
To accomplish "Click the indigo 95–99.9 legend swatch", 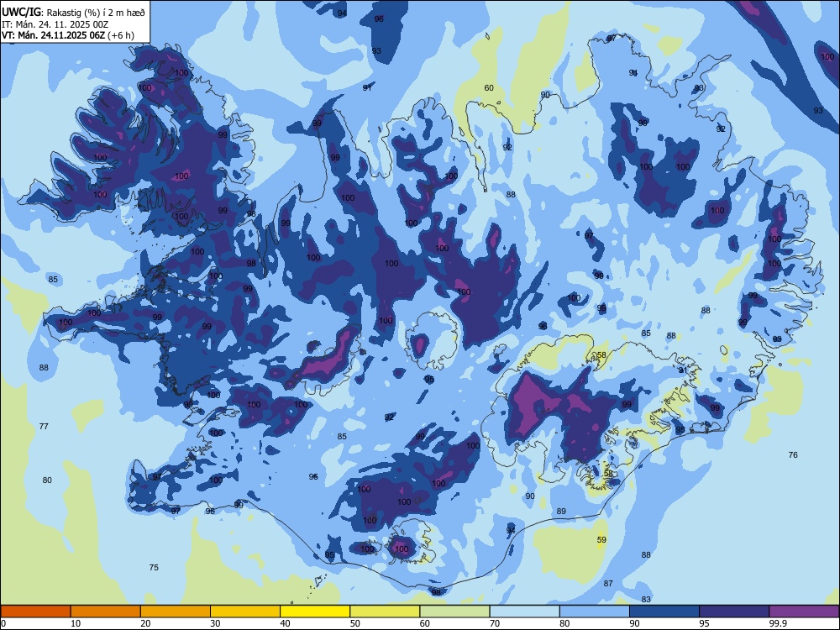I will [734, 612].
